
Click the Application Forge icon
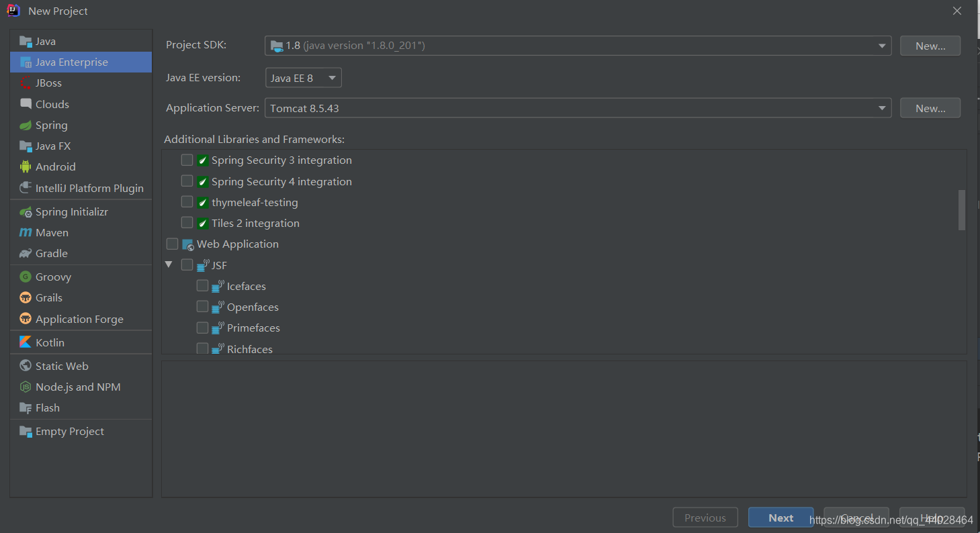point(26,319)
